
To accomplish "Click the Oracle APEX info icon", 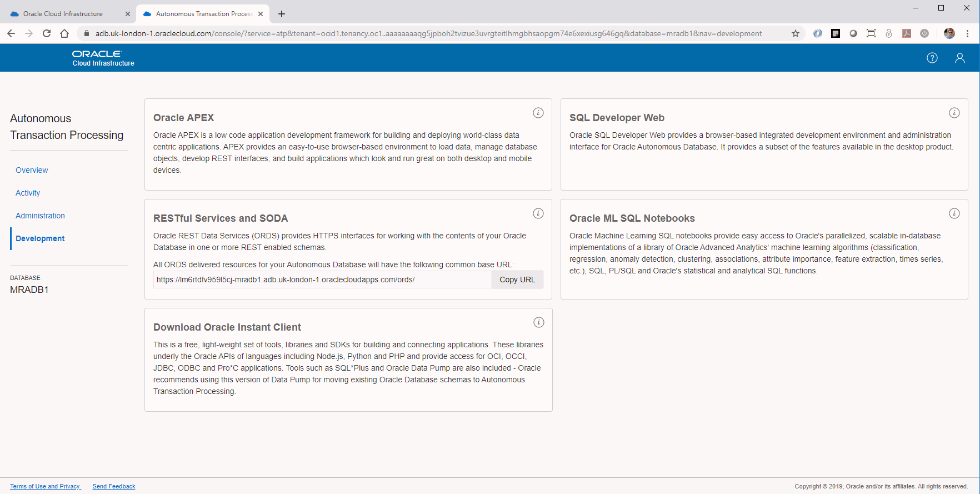I will click(538, 113).
